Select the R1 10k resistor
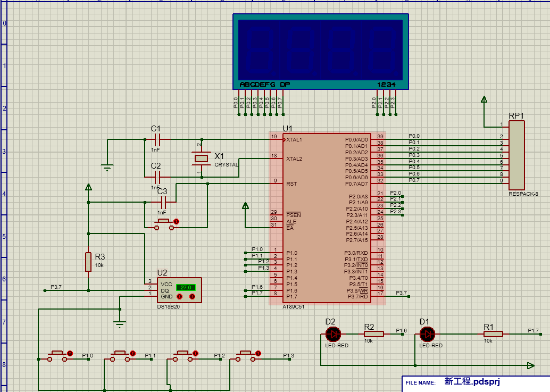This screenshot has height=392, width=550. [493, 335]
